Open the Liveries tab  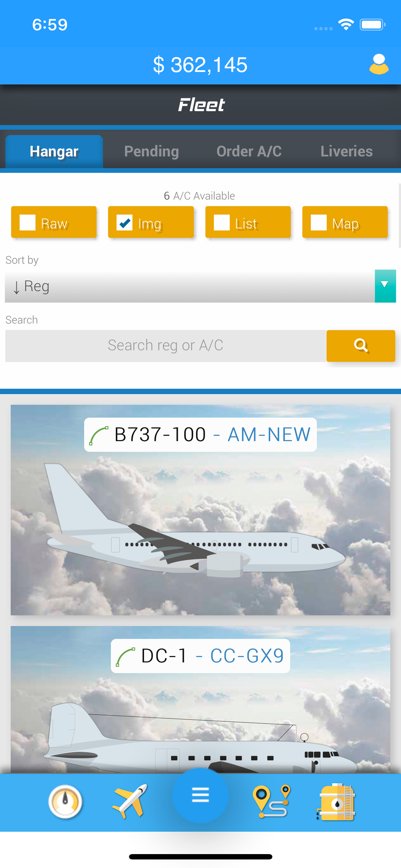point(346,151)
